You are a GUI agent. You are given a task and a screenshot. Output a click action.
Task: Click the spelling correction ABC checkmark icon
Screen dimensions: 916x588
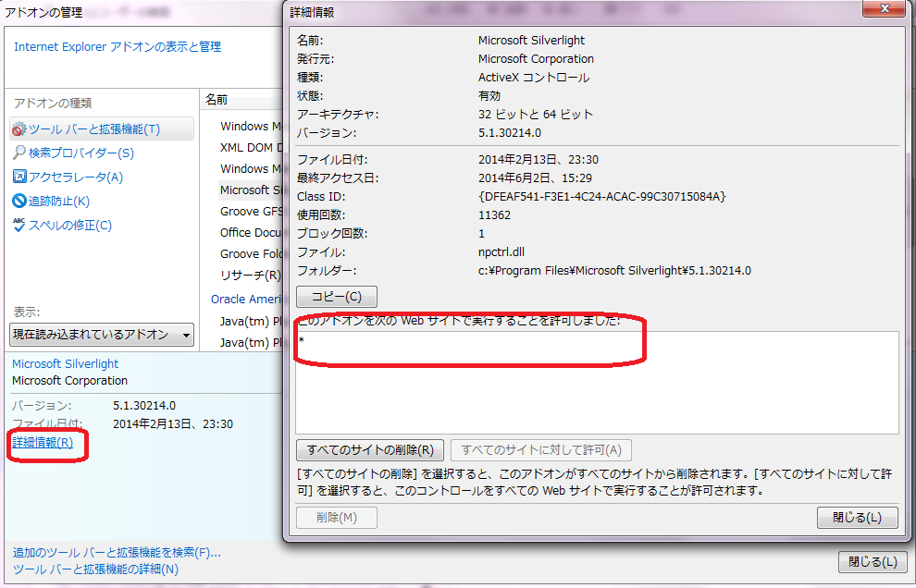(19, 226)
